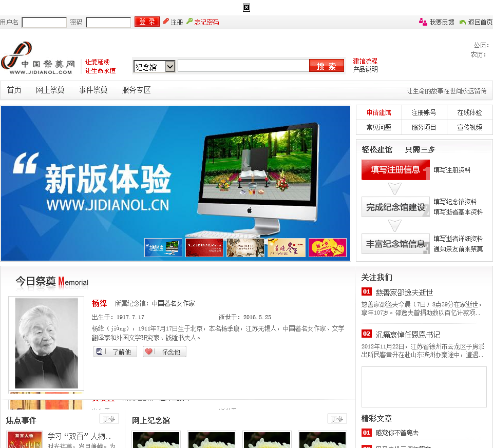493x448 pixels.
Task: Click the 填写注册资料 step description
Action: click(452, 170)
